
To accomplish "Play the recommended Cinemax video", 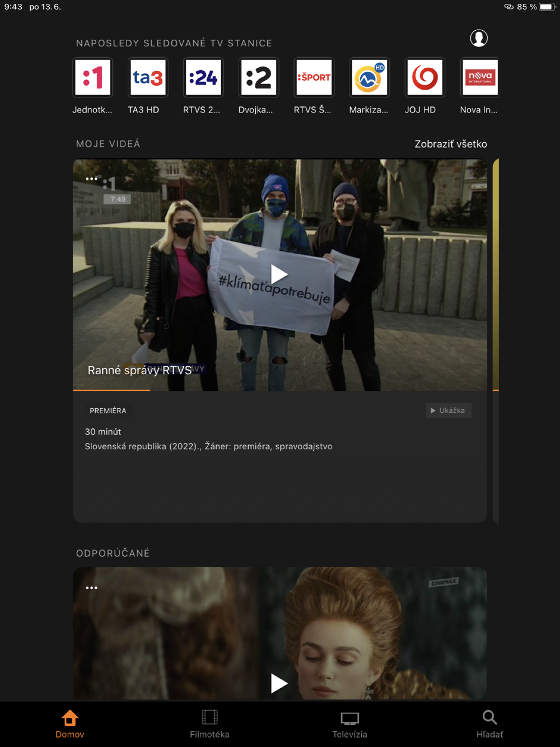I will [x=279, y=683].
